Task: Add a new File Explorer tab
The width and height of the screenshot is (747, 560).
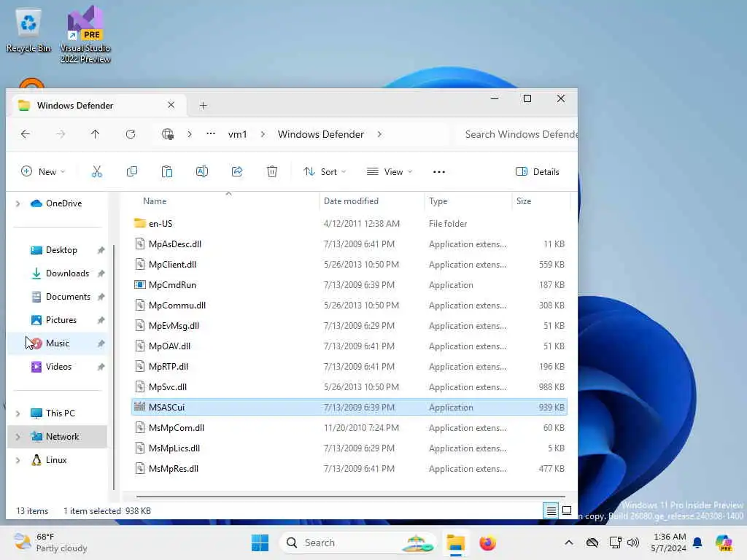Action: pos(204,106)
